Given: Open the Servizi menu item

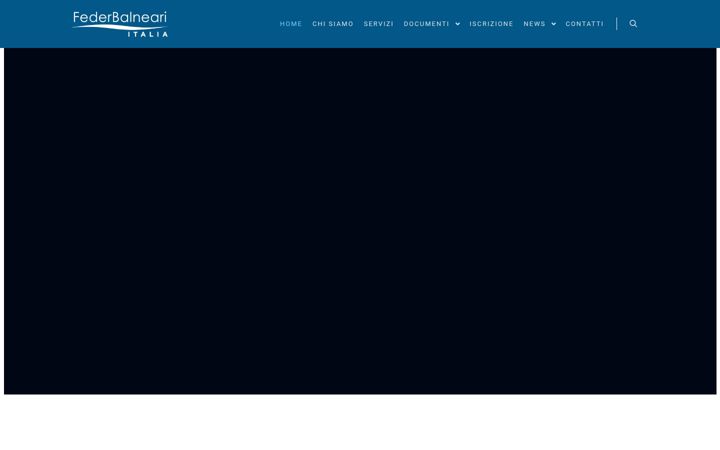Looking at the screenshot, I should pyautogui.click(x=378, y=24).
